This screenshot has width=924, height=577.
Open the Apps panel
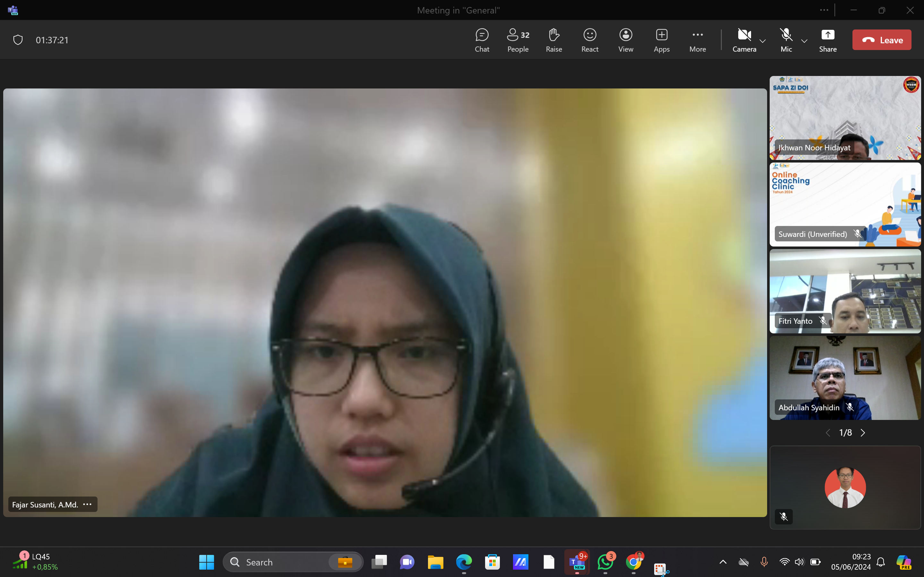[661, 40]
